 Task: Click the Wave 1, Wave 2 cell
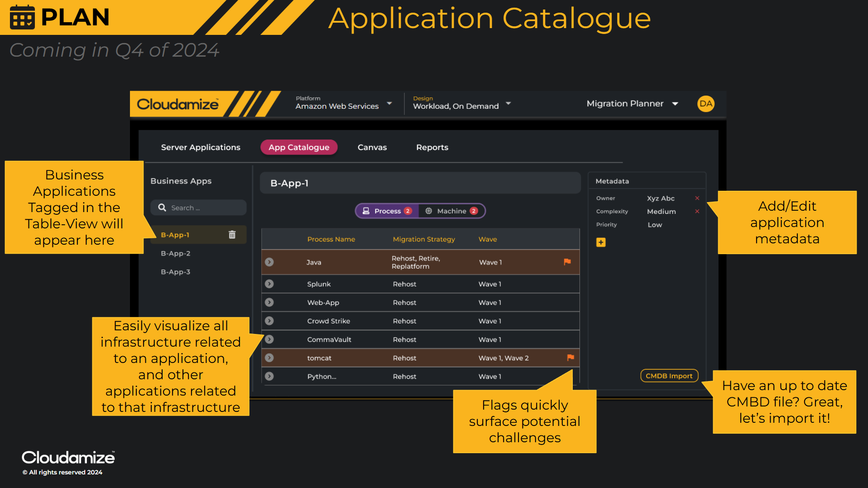pyautogui.click(x=504, y=358)
